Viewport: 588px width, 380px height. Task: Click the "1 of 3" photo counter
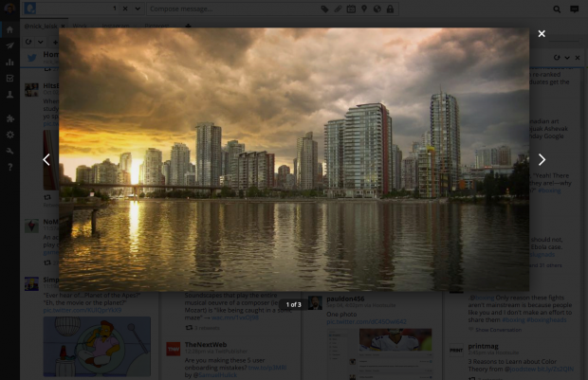click(294, 304)
